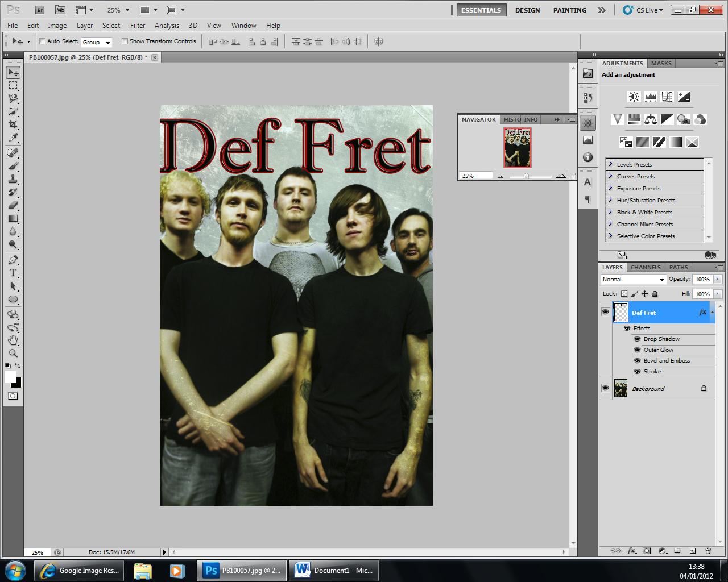Select the Hand tool
This screenshot has width=728, height=582.
13,340
